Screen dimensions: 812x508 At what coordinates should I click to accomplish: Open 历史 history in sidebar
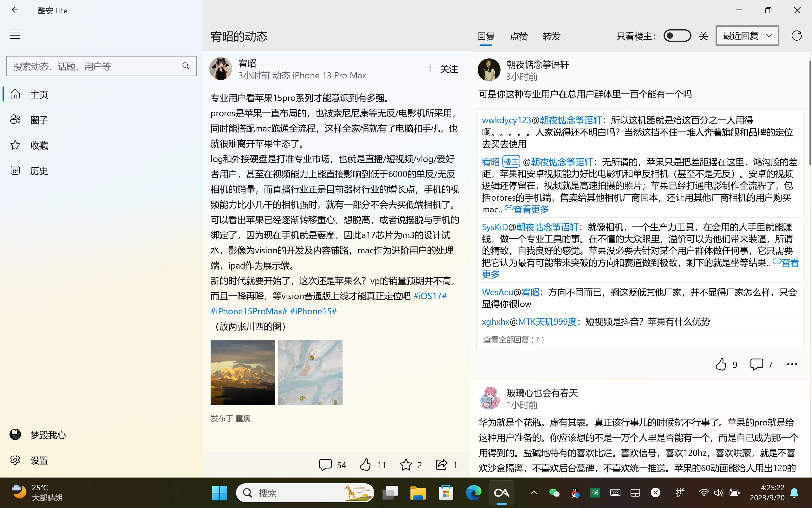(x=101, y=170)
